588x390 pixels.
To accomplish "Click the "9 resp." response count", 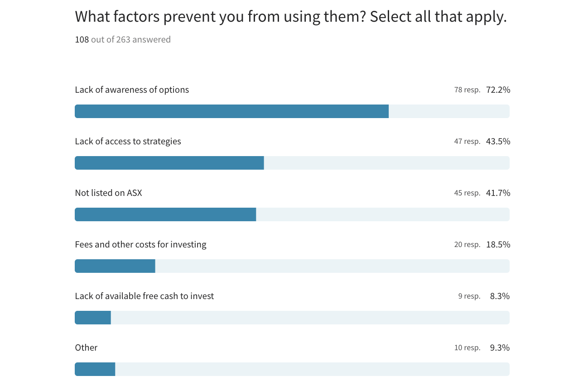I will pos(469,296).
